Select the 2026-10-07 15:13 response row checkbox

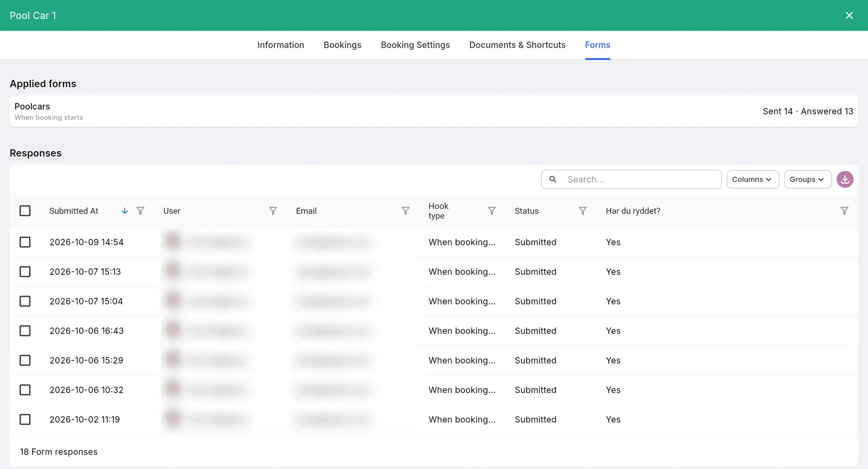pos(25,271)
